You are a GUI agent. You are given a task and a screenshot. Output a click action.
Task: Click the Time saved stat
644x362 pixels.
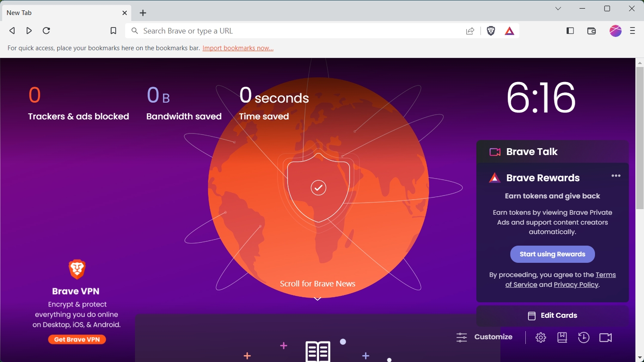tap(274, 103)
